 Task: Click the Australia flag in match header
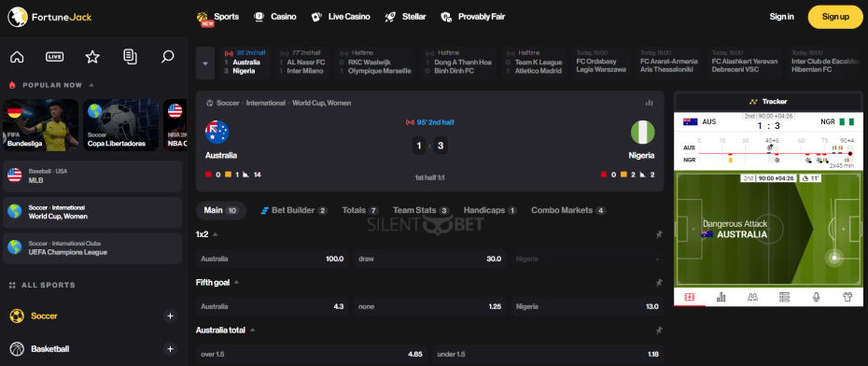217,133
